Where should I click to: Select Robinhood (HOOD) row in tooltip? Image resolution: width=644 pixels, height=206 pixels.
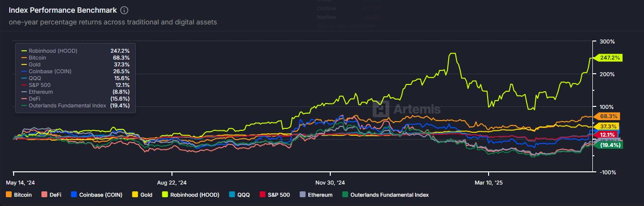click(75, 51)
